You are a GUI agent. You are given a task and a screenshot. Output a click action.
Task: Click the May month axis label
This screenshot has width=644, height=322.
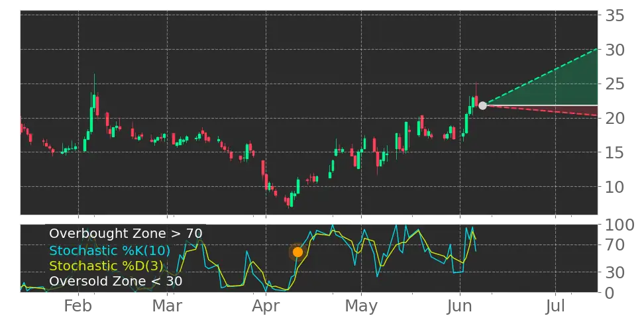coord(362,307)
